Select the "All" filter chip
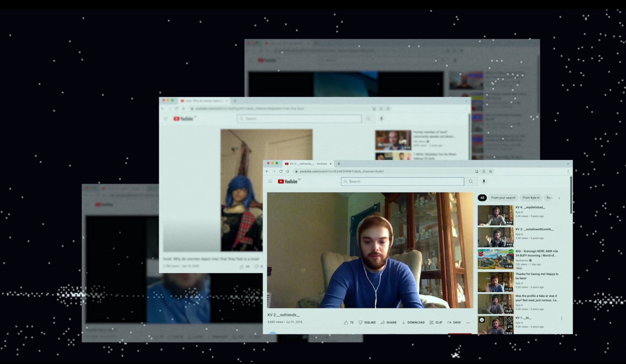 point(482,198)
